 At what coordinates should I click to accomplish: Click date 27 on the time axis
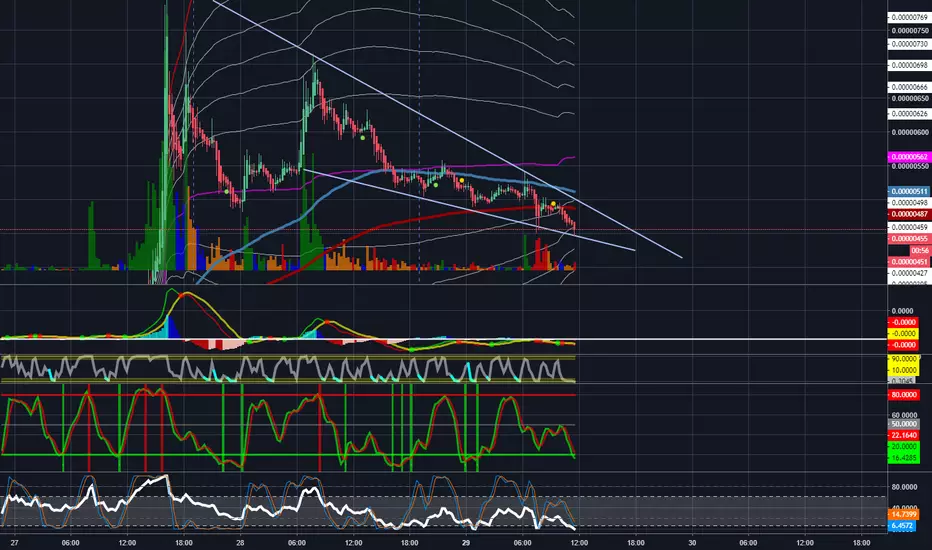coord(14,543)
